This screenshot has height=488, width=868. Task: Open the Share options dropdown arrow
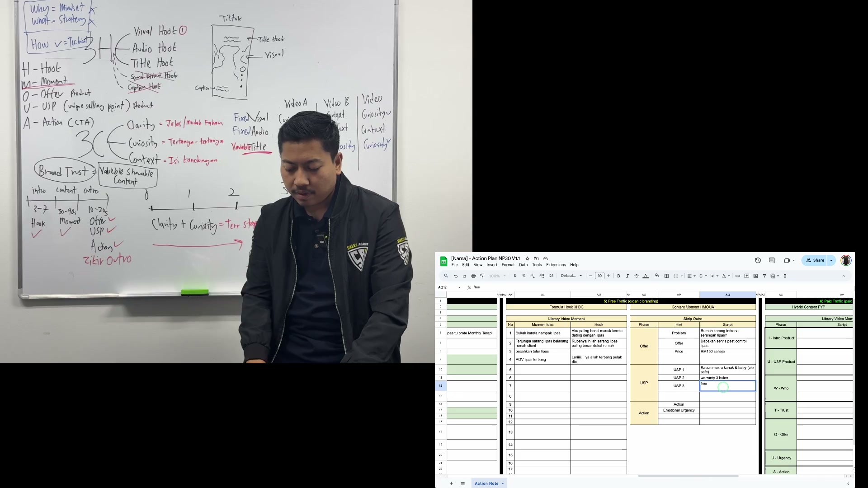pos(831,260)
